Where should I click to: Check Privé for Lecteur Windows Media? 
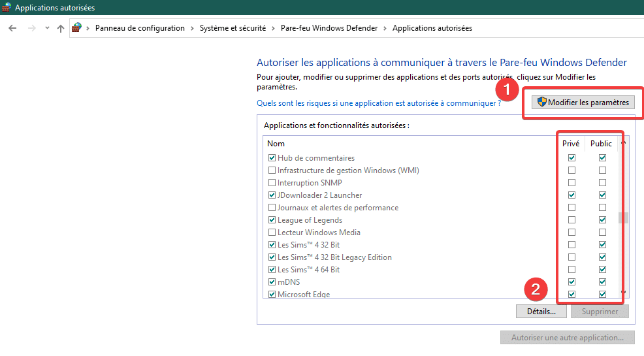tap(572, 232)
